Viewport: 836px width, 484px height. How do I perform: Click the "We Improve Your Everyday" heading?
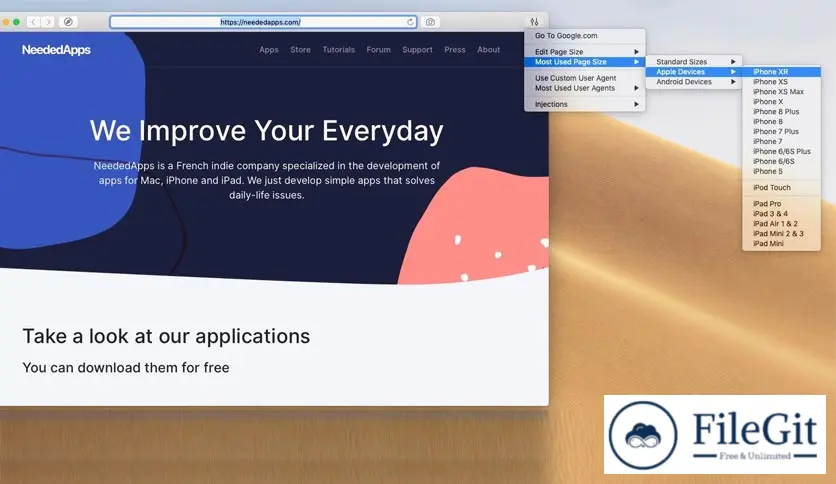267,131
